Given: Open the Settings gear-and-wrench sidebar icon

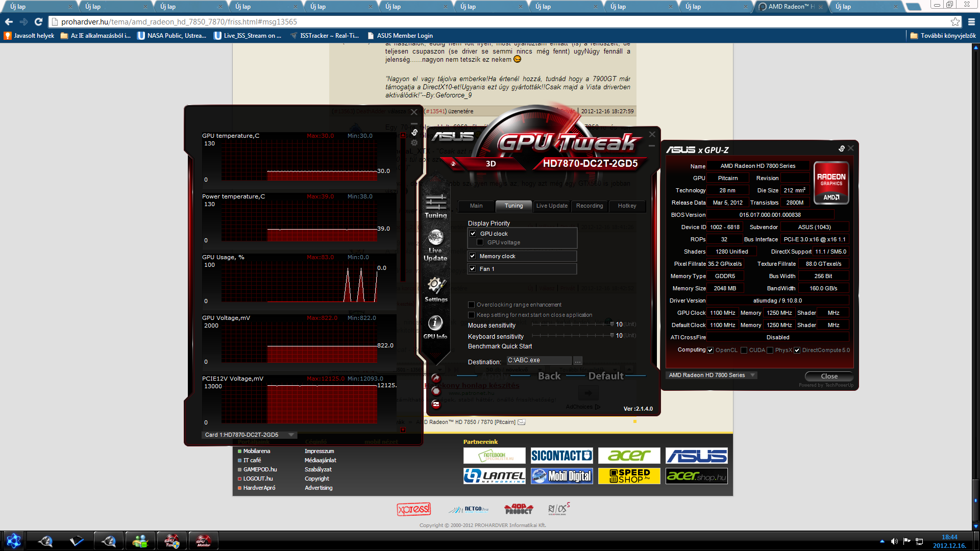Looking at the screenshot, I should click(436, 289).
